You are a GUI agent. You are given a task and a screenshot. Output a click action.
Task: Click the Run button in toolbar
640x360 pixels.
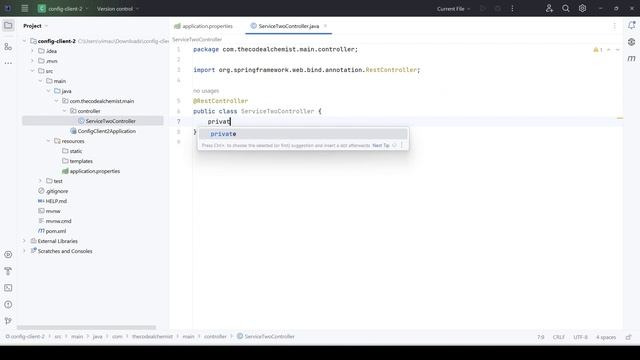483,9
